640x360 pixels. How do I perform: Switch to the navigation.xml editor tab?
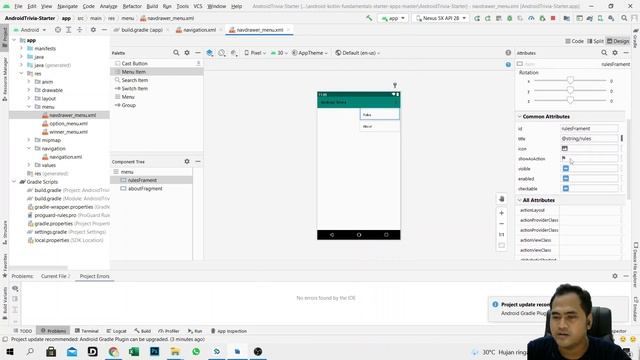(199, 30)
